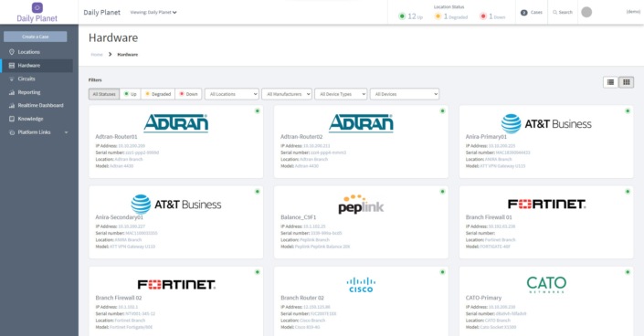Filter hardware by Up status
644x336 pixels.
click(x=131, y=94)
